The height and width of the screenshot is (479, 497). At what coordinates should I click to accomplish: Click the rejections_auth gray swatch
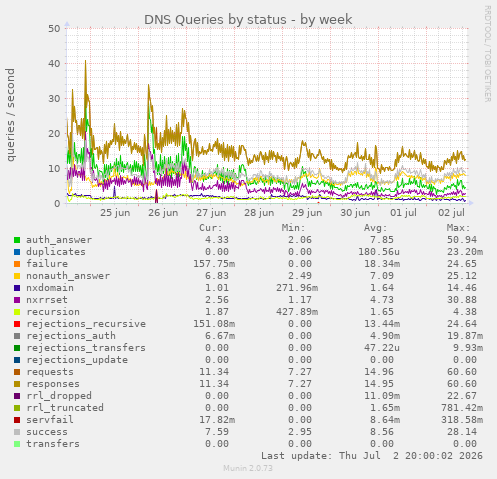17,336
